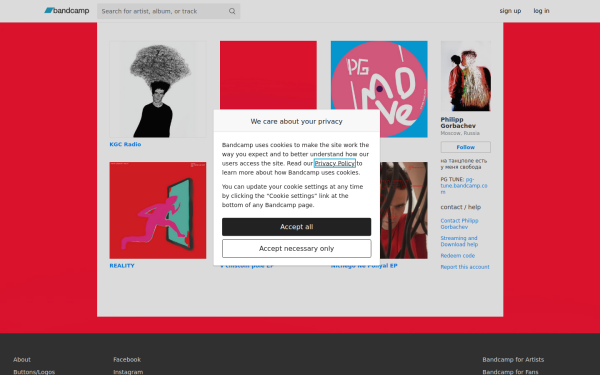Click Report this account
Screen dimensions: 600x375
[465, 267]
